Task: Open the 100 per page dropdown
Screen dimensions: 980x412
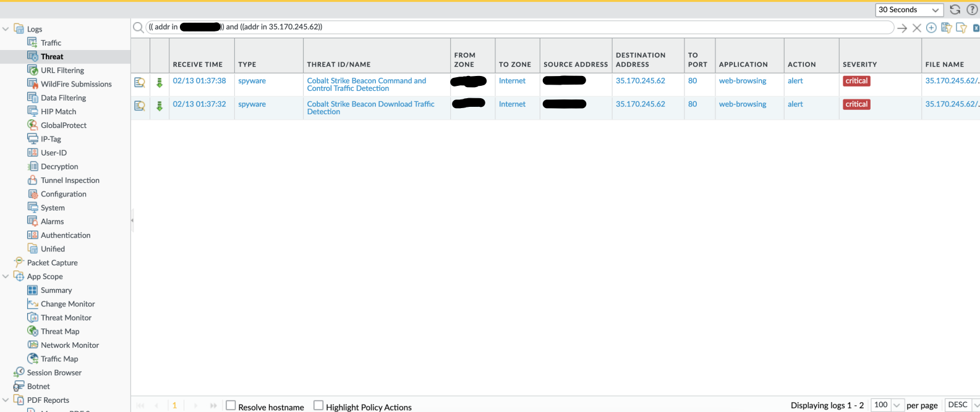Action: pyautogui.click(x=887, y=405)
